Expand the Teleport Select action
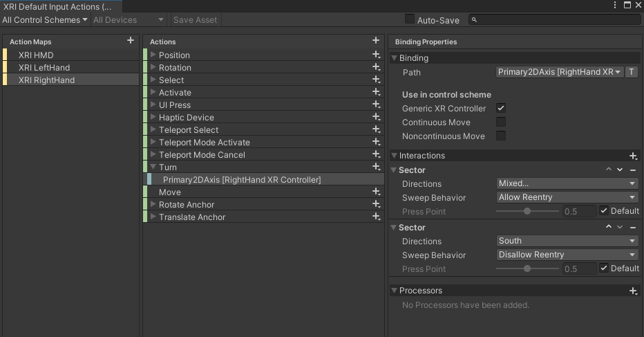Image resolution: width=644 pixels, height=337 pixels. [x=153, y=130]
